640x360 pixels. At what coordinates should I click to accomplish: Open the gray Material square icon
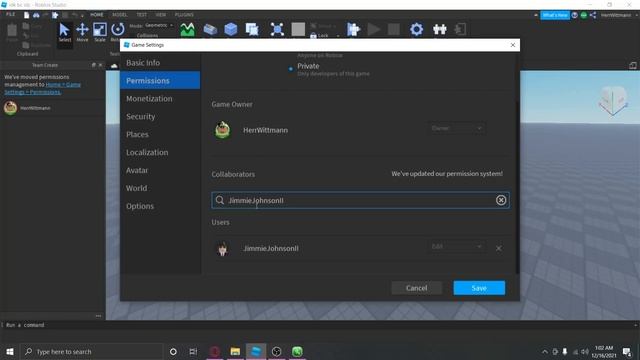point(298,29)
